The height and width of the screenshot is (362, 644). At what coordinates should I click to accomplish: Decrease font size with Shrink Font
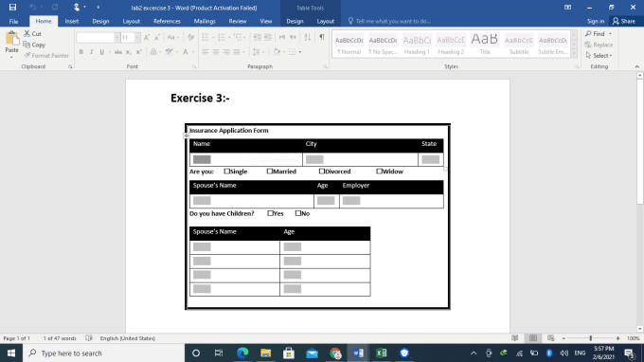157,37
